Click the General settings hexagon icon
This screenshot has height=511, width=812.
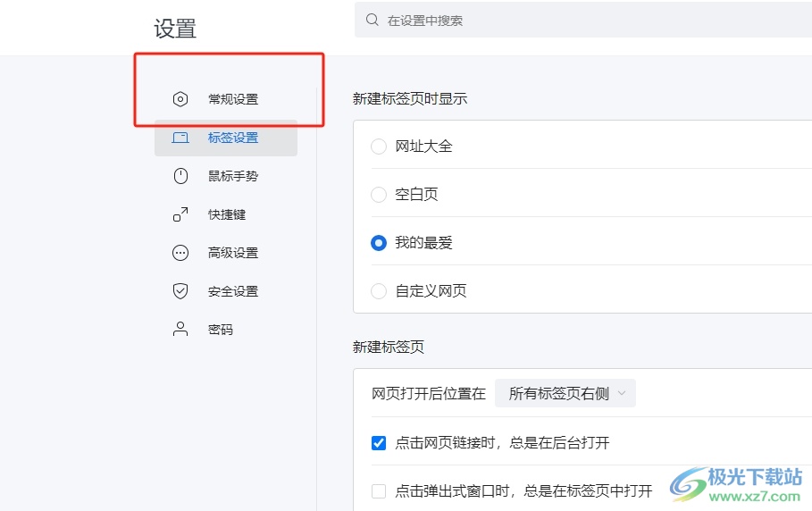pos(180,99)
